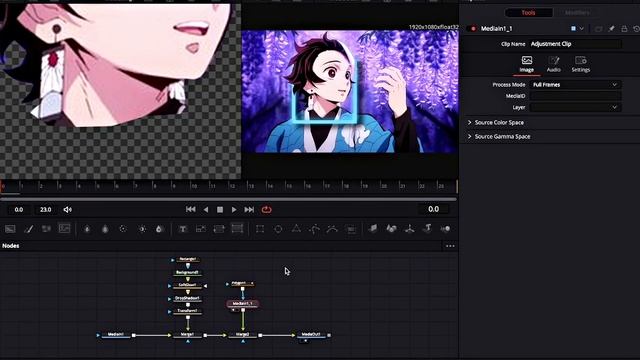Click the 3D Image Plane toolbar icon
Viewport: 640px width, 360px height.
click(x=373, y=229)
